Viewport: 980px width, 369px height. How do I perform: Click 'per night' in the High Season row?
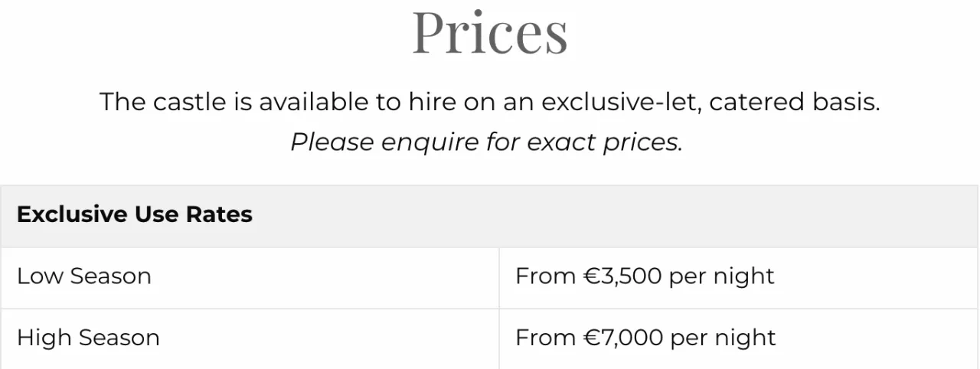(x=723, y=339)
